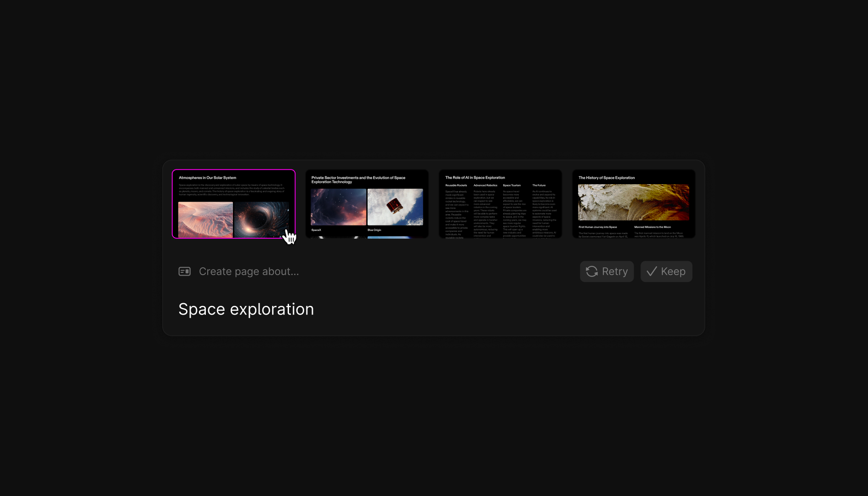Select the "Atmospheres in Our Solar System" title

207,178
